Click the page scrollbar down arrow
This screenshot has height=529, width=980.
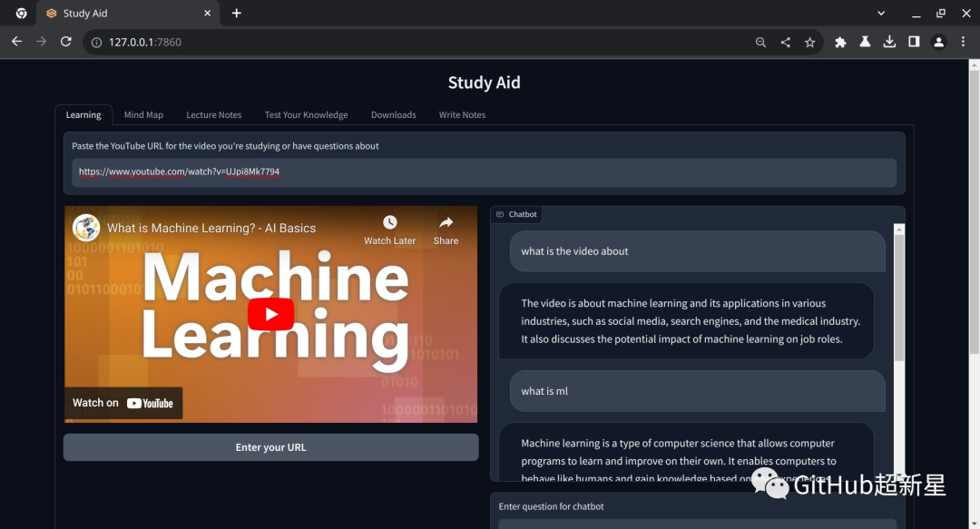tap(974, 524)
